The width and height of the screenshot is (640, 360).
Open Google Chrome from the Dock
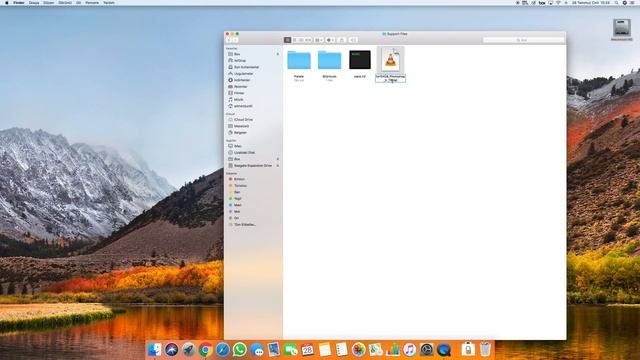[205, 349]
